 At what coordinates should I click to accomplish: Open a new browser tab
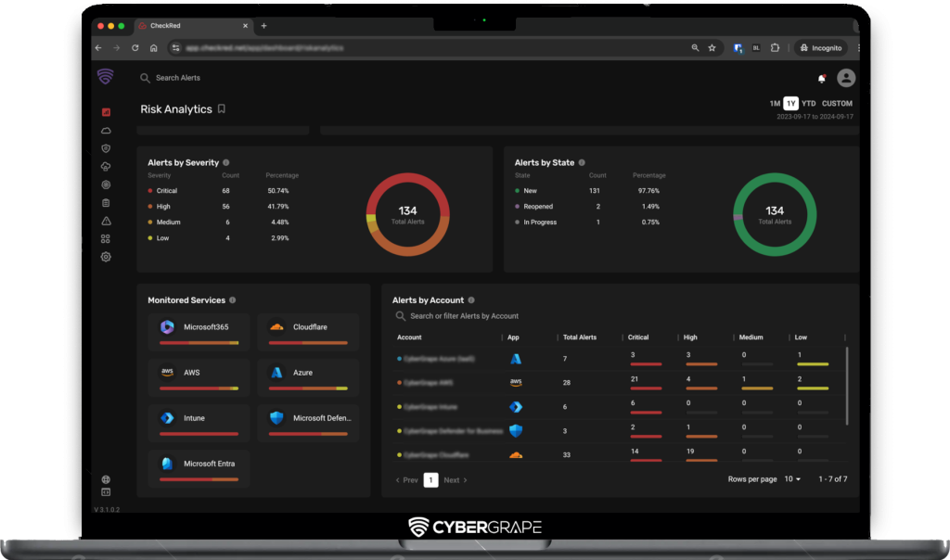[x=263, y=26]
